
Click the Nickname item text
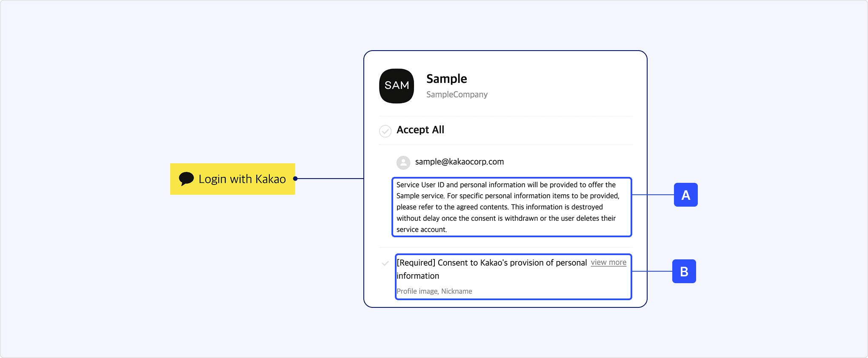pyautogui.click(x=457, y=291)
